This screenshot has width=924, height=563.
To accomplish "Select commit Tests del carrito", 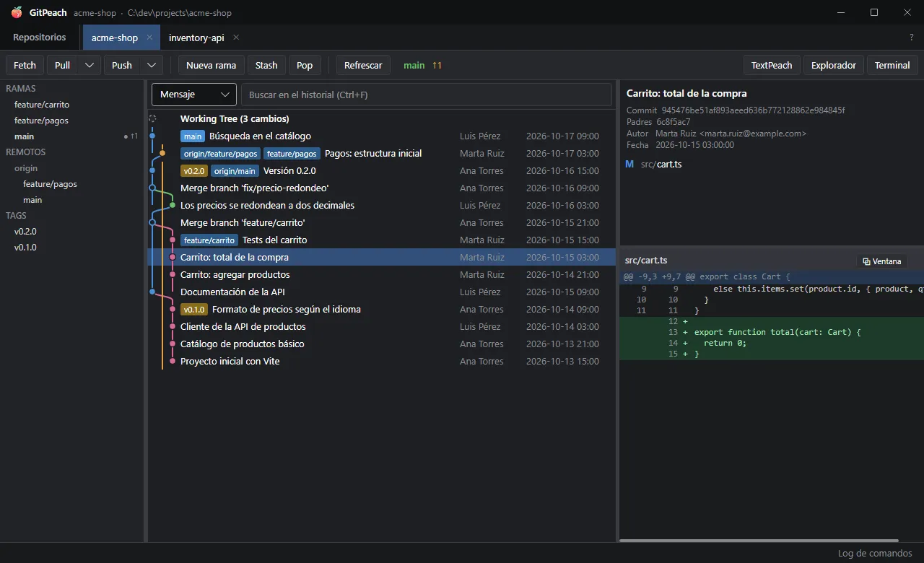I will coord(381,240).
